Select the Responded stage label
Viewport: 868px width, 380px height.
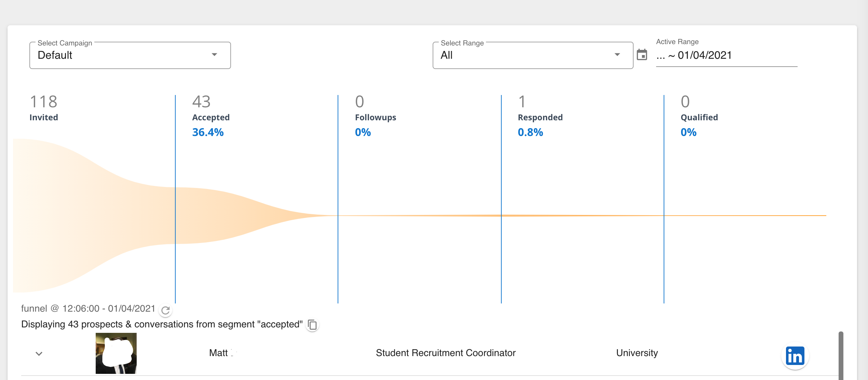(540, 117)
